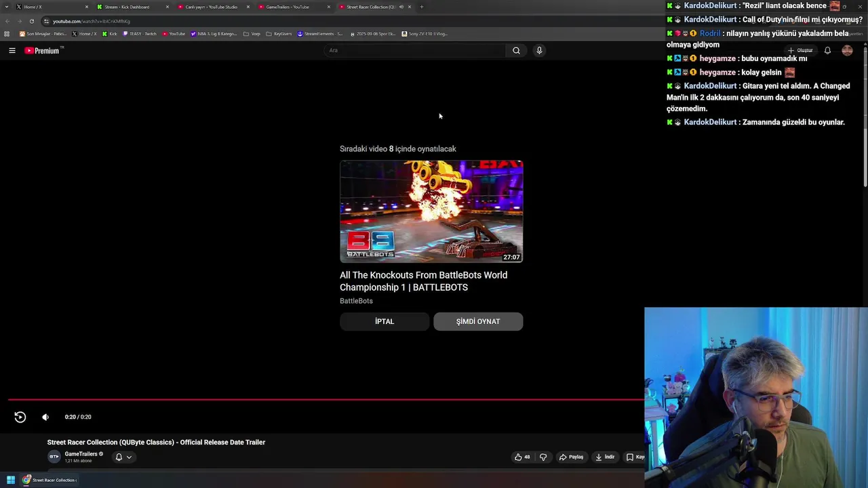
Task: Open the Kick bookmark
Action: coord(109,33)
